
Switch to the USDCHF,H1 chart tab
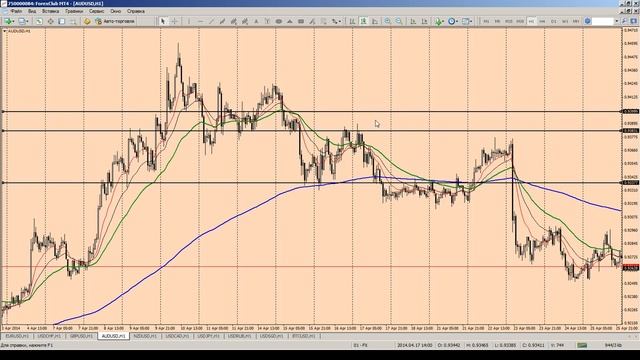(x=49, y=336)
